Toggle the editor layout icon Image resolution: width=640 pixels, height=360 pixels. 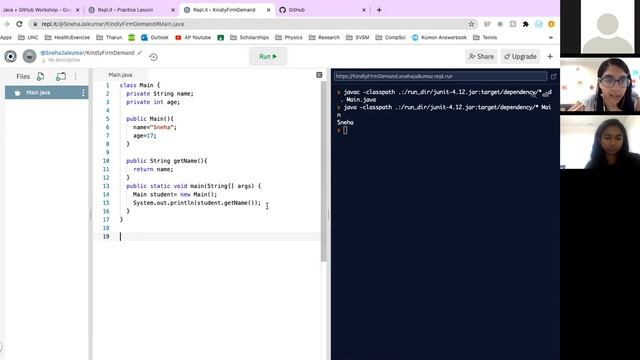pos(319,75)
